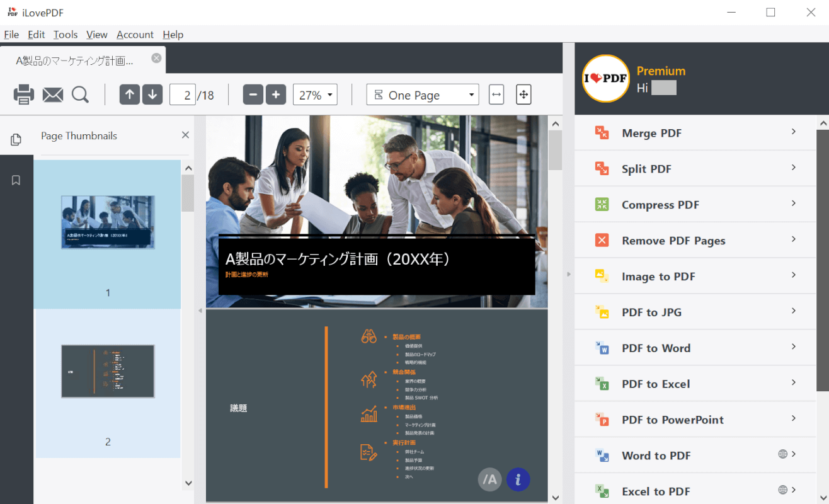Click the full screen fit icon
The image size is (829, 504).
coord(523,94)
